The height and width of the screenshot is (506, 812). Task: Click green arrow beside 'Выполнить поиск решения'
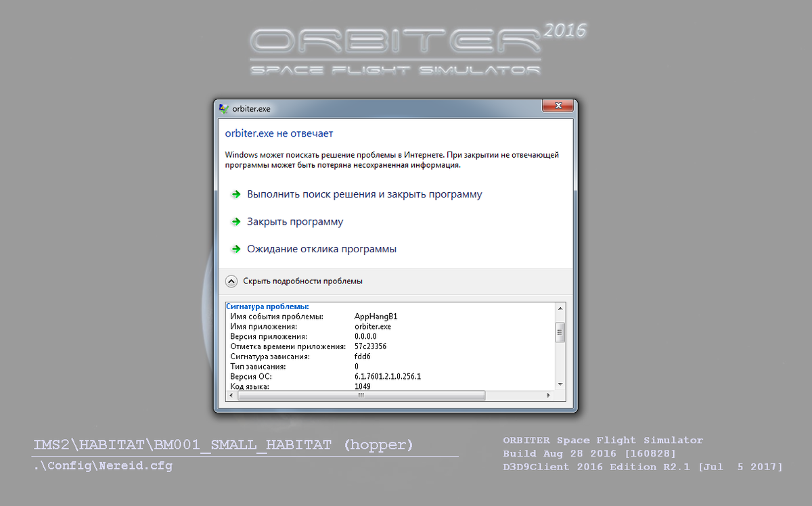(235, 194)
